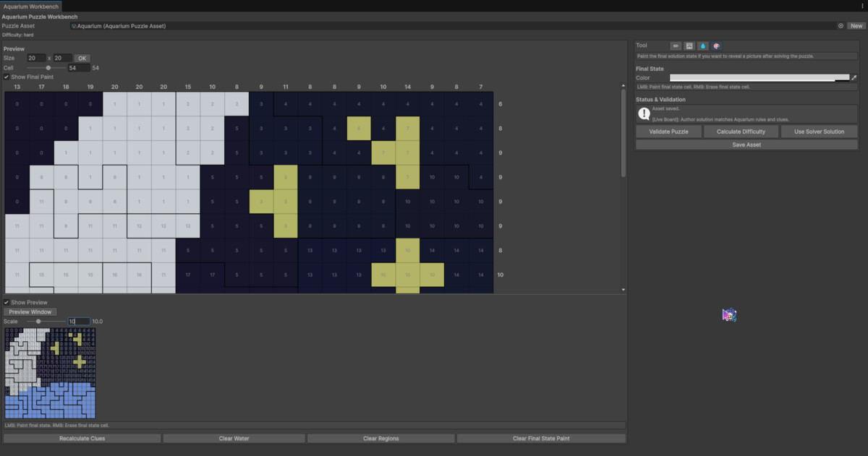This screenshot has height=456, width=868.
Task: Switch to the Aquarium Workbench tab
Action: coord(30,6)
